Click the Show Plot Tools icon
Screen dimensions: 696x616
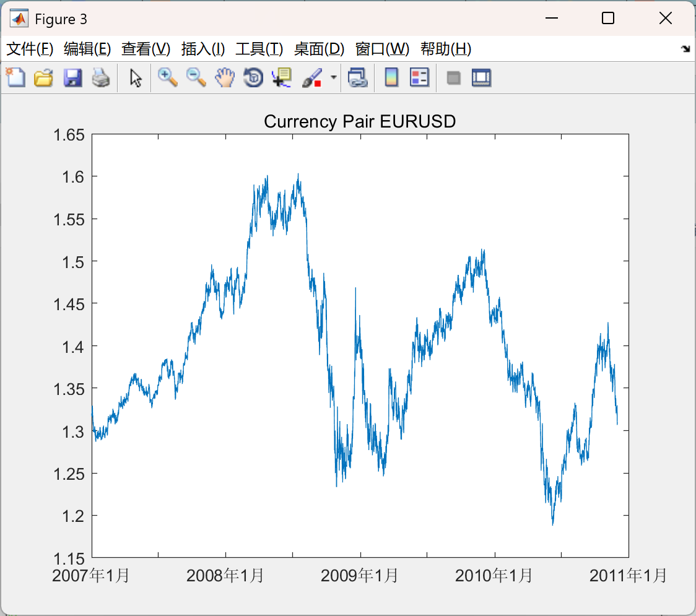[x=481, y=77]
